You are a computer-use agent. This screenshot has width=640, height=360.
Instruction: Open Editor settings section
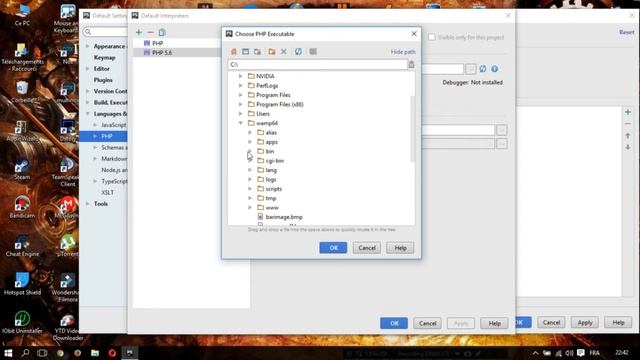click(x=102, y=69)
